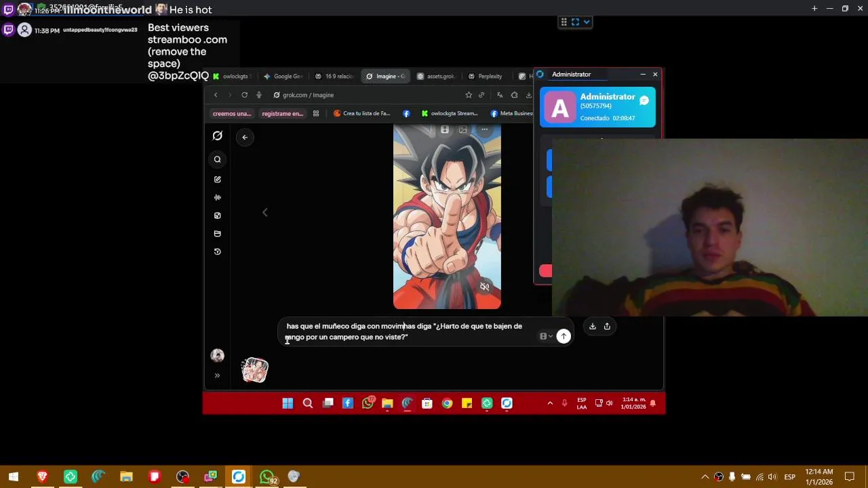The width and height of the screenshot is (868, 488).
Task: Open the local notification center icon
Action: click(x=850, y=477)
